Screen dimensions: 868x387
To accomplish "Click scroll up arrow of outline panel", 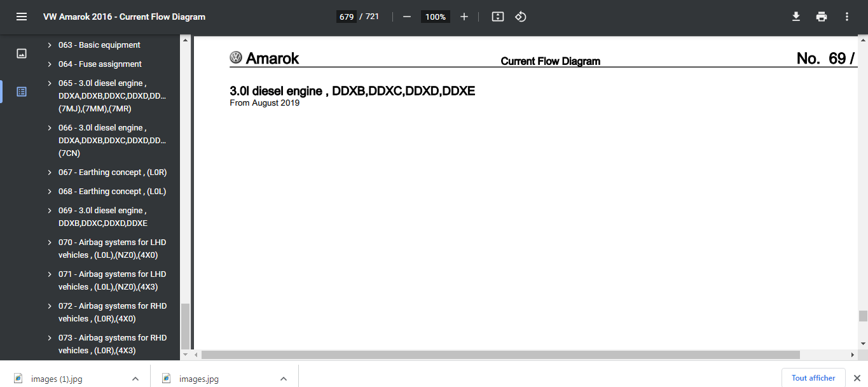I will pyautogui.click(x=186, y=40).
